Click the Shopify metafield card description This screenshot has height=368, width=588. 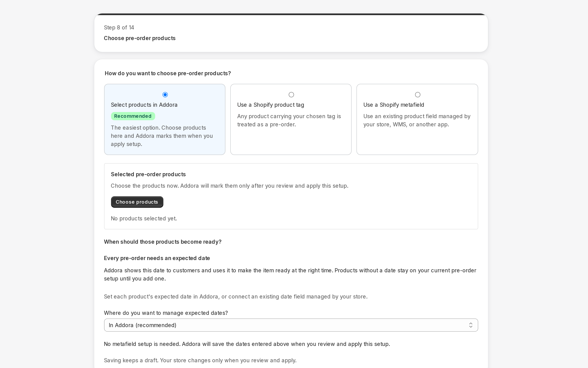(x=417, y=120)
